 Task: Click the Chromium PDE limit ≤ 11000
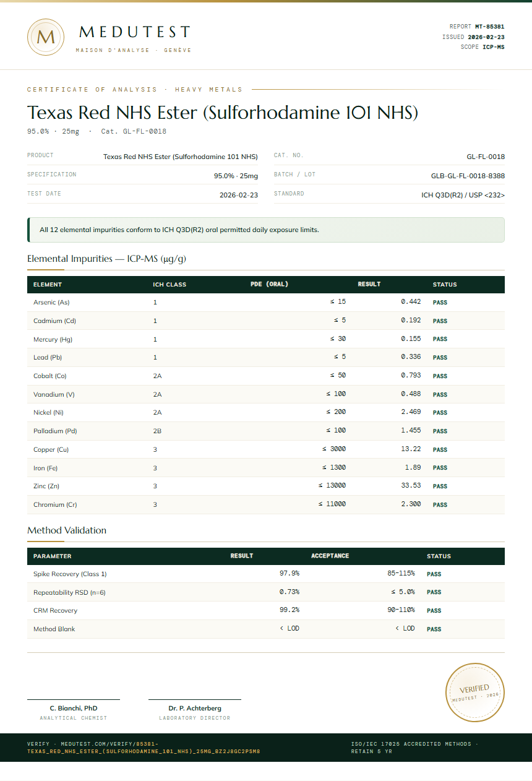332,504
